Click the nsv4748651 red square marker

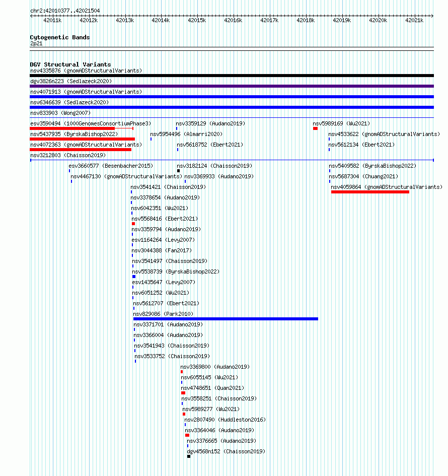pos(183,393)
